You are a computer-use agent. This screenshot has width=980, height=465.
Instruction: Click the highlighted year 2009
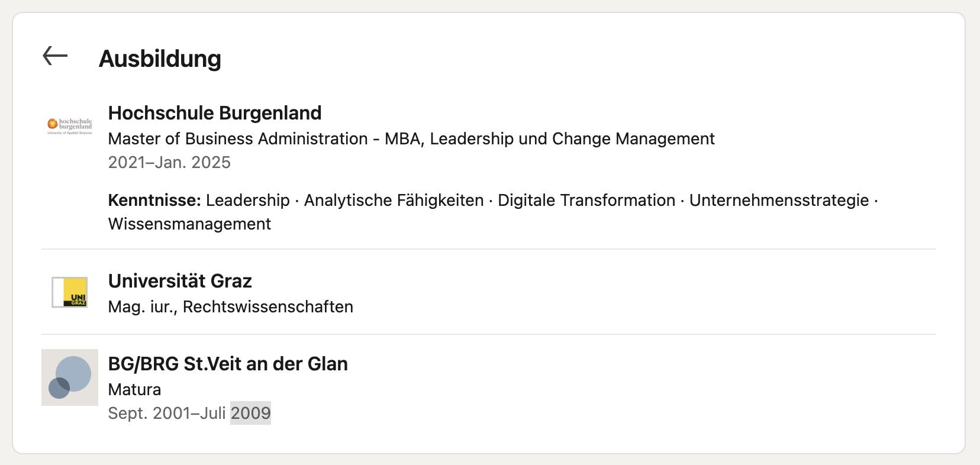tap(251, 414)
